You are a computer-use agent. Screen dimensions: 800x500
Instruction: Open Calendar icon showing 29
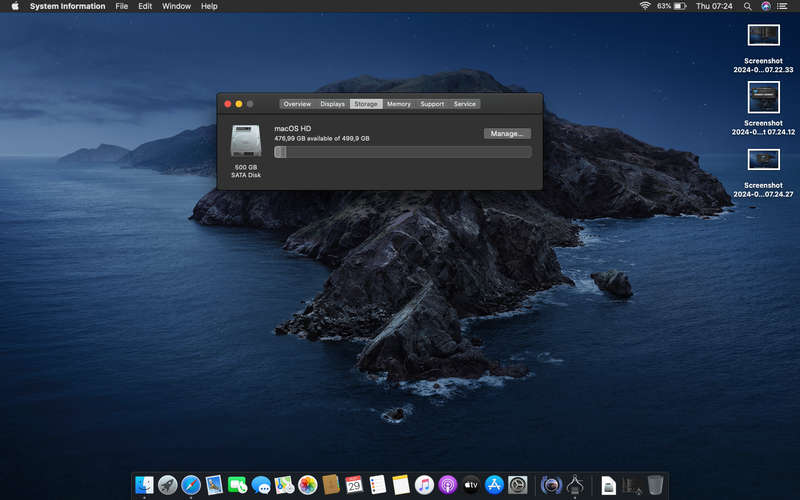point(354,485)
